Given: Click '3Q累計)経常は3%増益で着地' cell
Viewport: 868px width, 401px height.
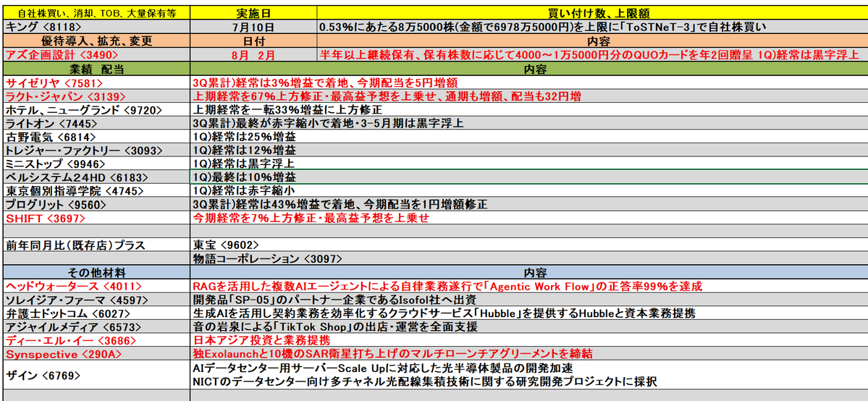Looking at the screenshot, I should 529,83.
